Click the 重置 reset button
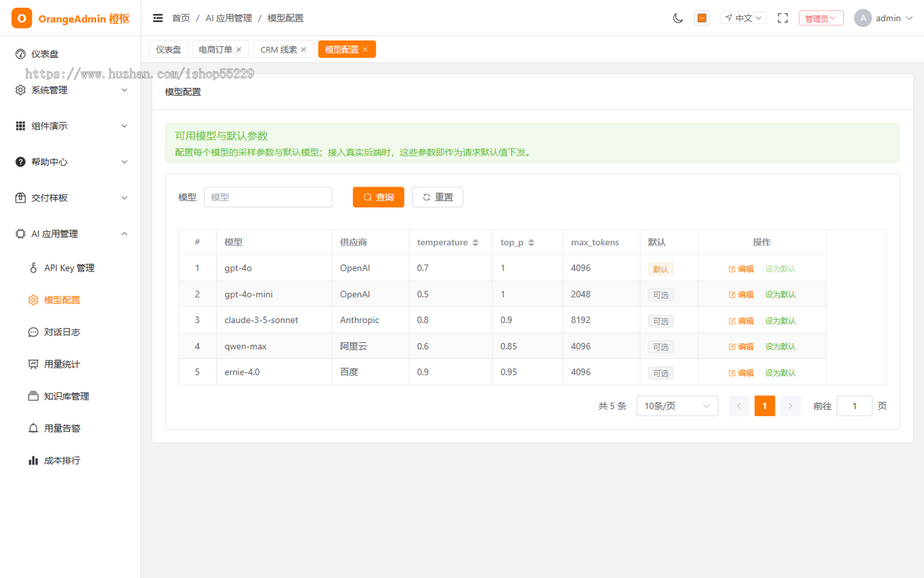This screenshot has width=924, height=578. (437, 197)
